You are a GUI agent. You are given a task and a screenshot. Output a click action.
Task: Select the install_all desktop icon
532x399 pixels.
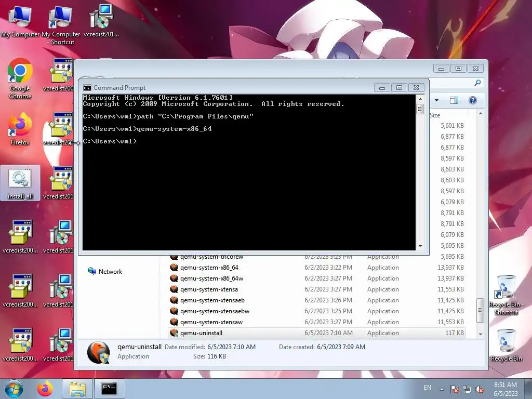(x=20, y=183)
